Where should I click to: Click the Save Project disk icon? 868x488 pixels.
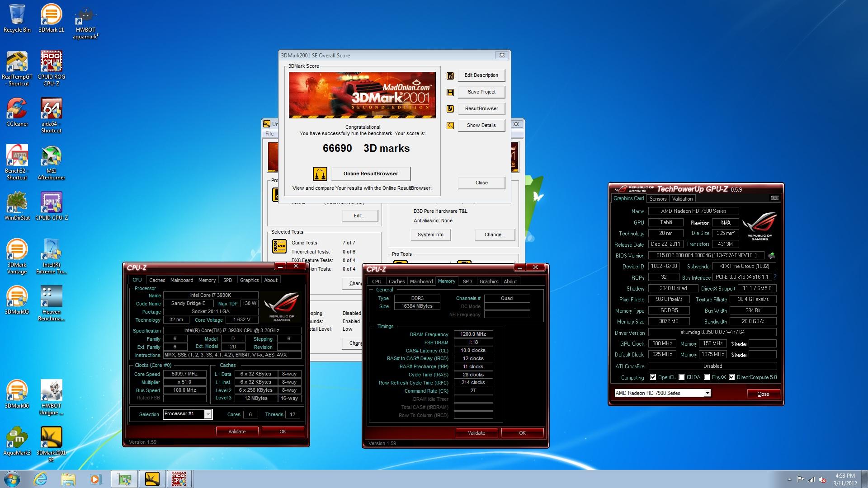450,92
